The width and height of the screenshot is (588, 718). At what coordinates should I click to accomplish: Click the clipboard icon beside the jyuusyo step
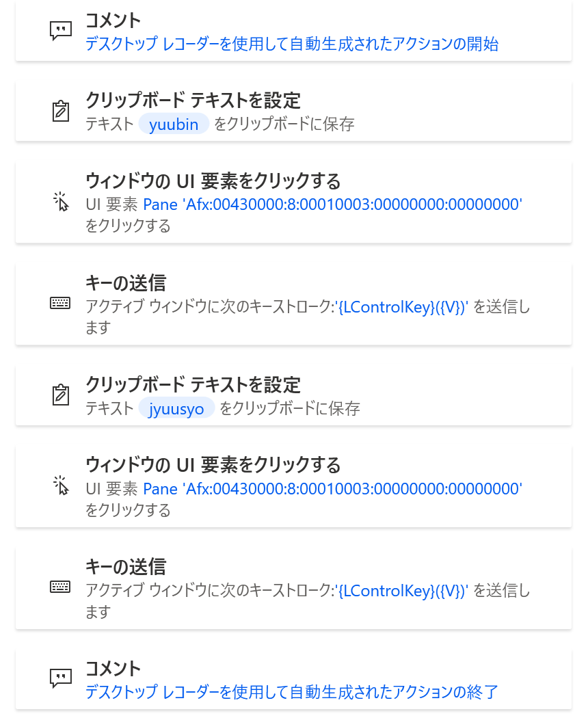click(60, 395)
